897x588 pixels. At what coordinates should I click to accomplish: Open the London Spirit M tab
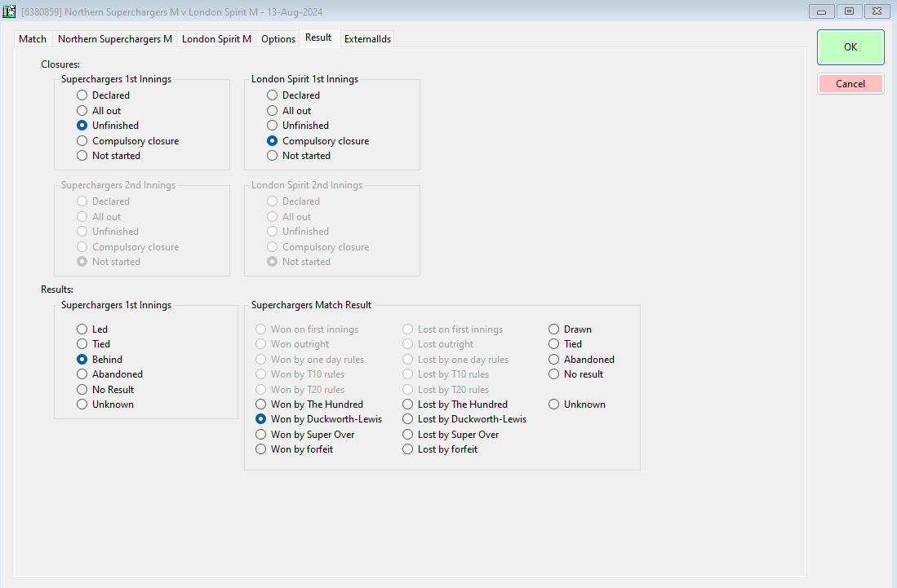click(216, 39)
